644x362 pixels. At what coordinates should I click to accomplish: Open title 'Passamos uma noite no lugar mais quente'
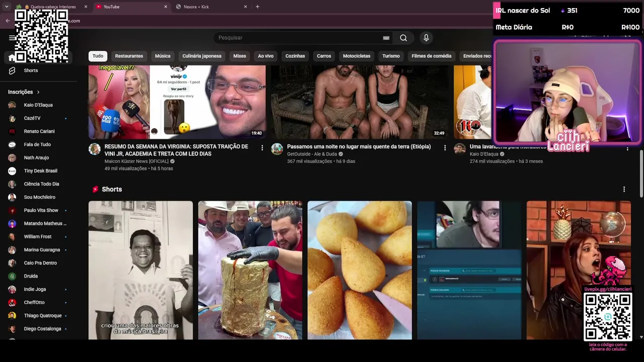[359, 147]
